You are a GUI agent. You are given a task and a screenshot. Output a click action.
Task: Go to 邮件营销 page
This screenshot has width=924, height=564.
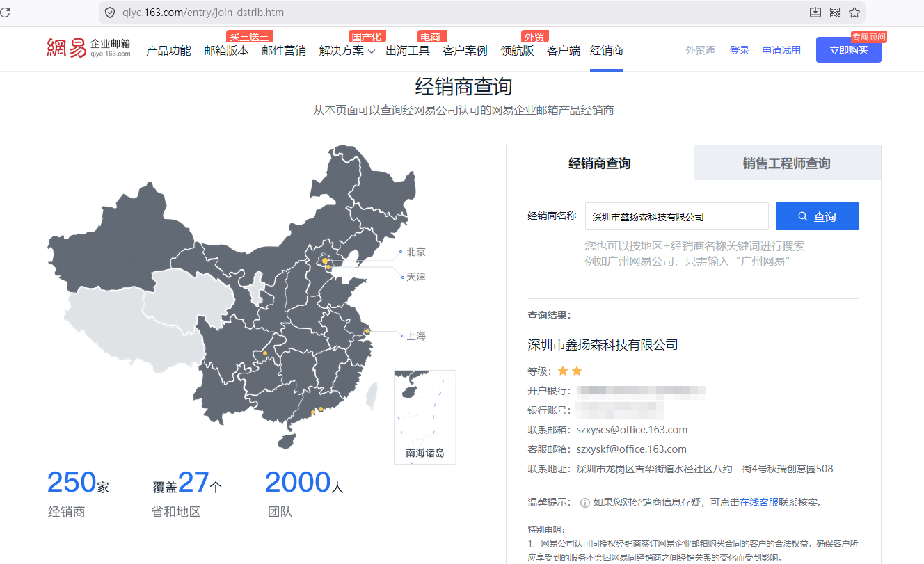coord(284,51)
